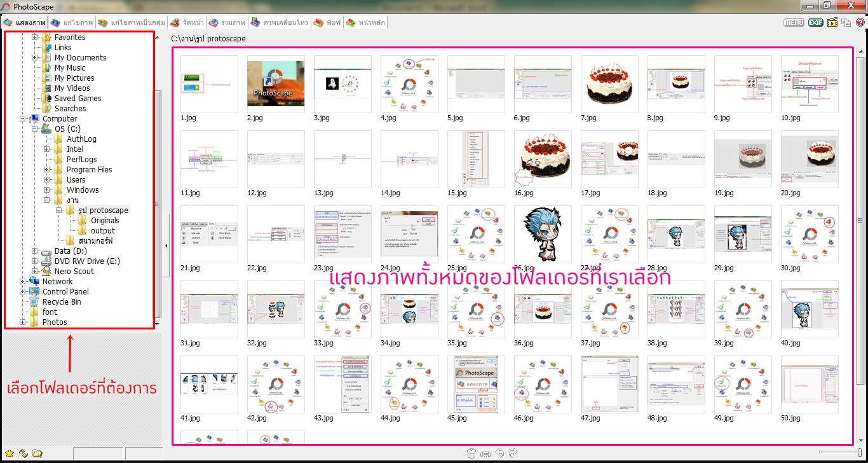Collapse the folder panel with the splitter arrow
The image size is (868, 463).
166,245
